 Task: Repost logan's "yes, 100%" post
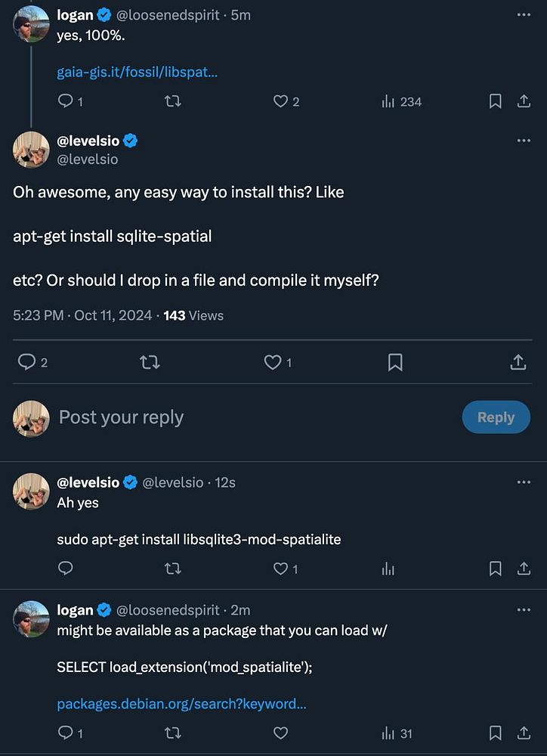pos(172,101)
